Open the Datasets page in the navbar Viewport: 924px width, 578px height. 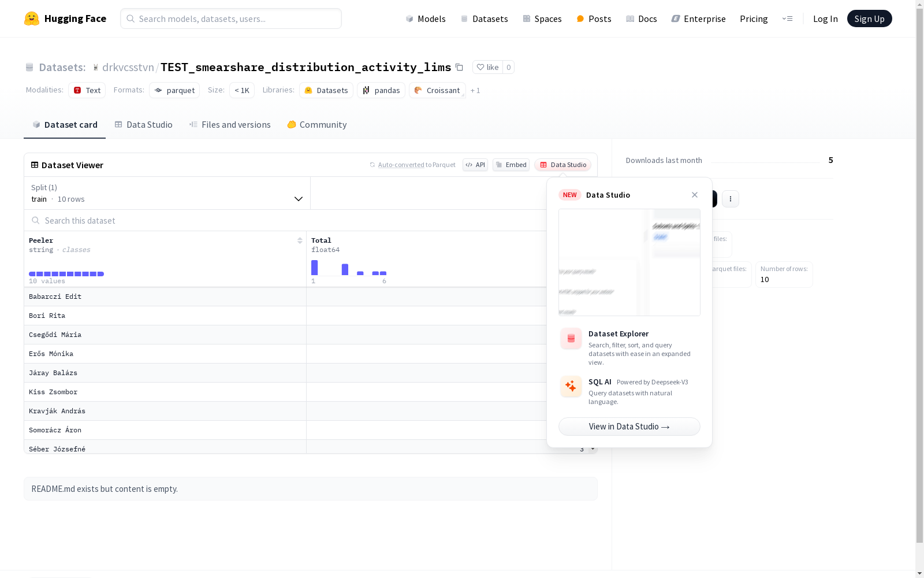484,18
